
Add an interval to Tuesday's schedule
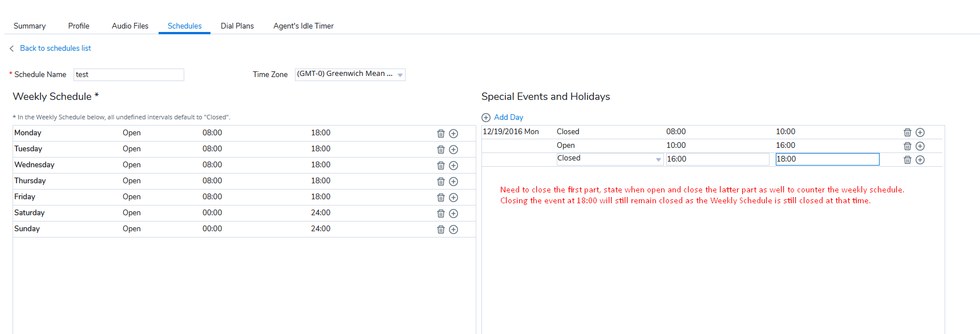(453, 149)
